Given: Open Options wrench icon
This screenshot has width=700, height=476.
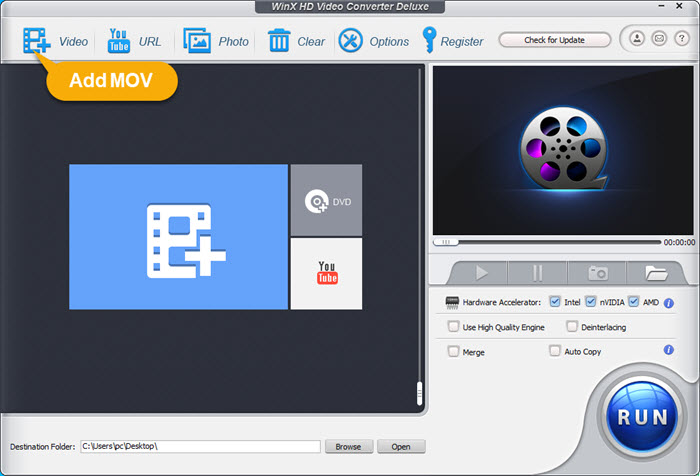Looking at the screenshot, I should click(x=350, y=41).
